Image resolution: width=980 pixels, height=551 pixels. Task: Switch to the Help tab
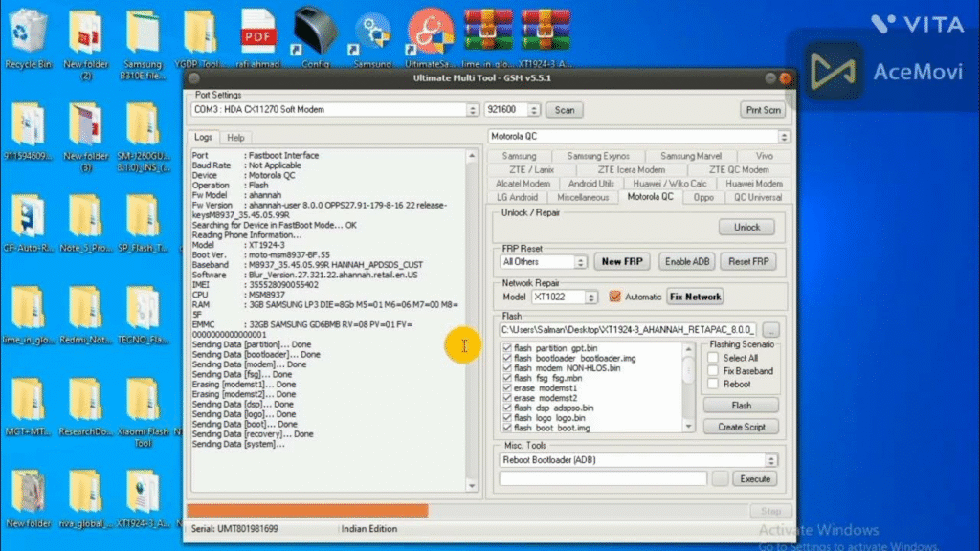tap(234, 138)
